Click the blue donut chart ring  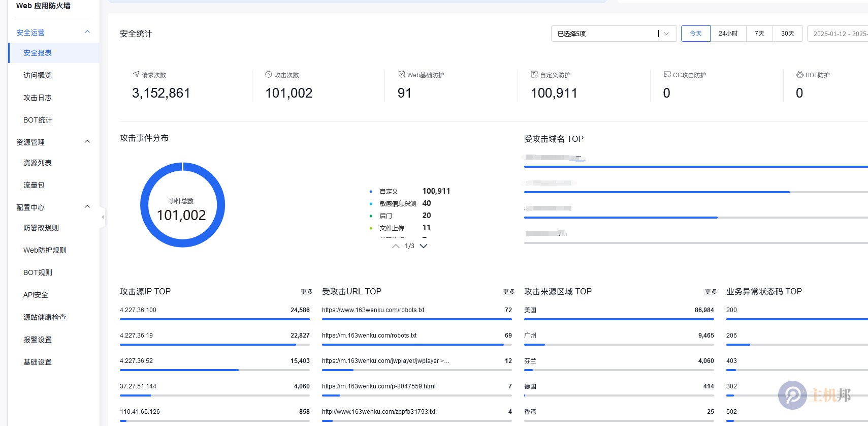point(144,205)
